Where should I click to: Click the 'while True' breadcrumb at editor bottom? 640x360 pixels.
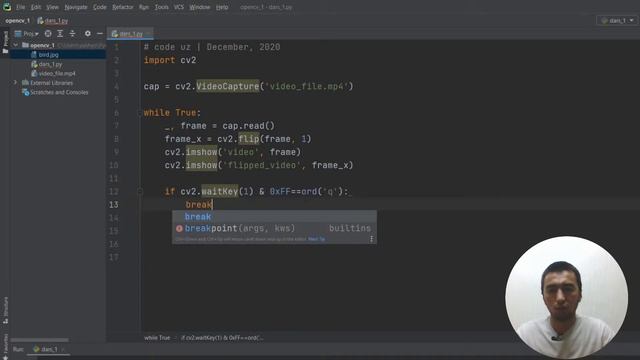point(157,338)
